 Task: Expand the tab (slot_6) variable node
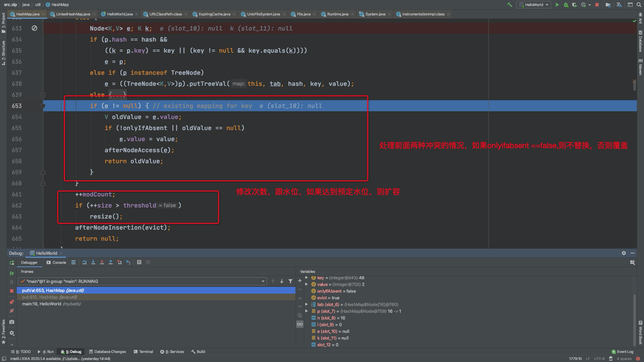pos(307,304)
